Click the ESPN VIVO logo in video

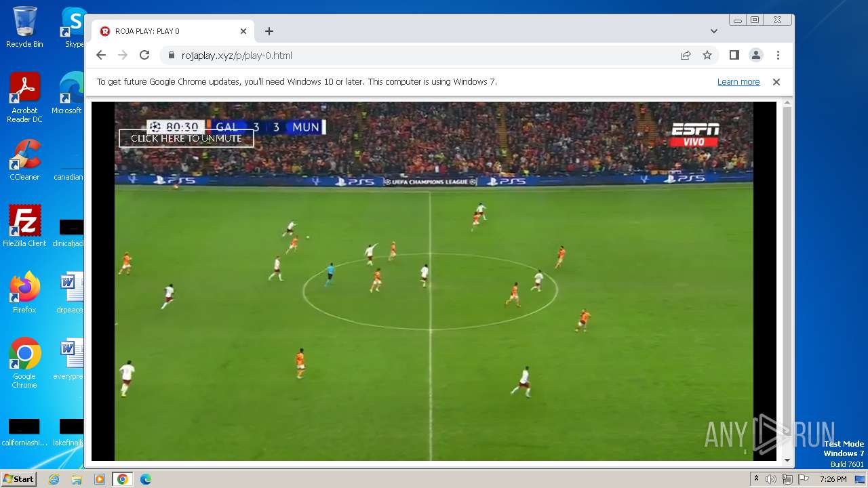pos(695,134)
